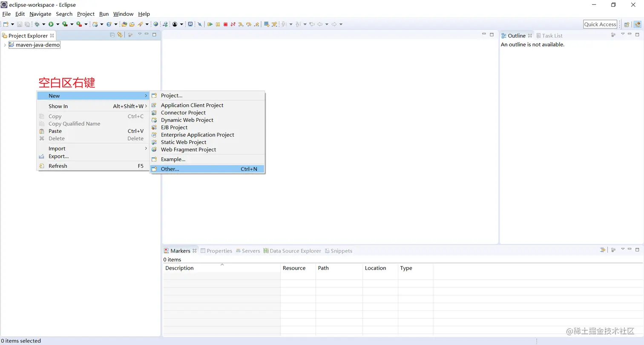Maximize the editor area

pos(492,34)
